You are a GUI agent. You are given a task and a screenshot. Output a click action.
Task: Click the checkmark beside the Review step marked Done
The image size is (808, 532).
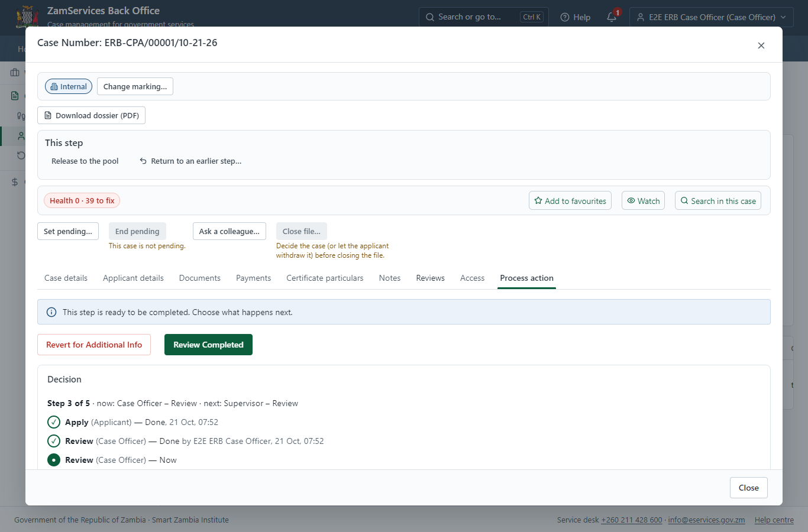click(x=54, y=441)
